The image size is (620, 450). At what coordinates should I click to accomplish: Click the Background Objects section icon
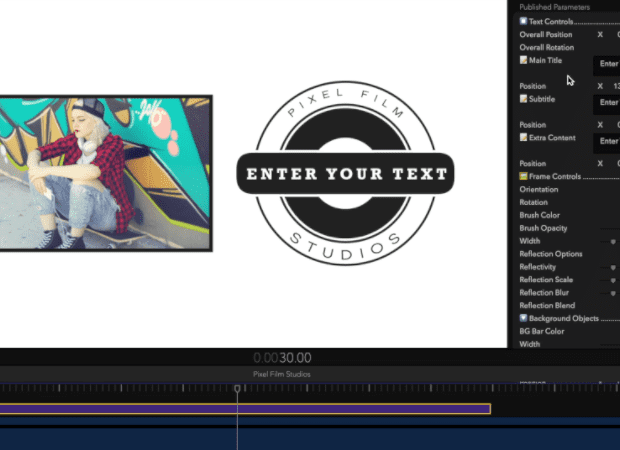coord(523,318)
